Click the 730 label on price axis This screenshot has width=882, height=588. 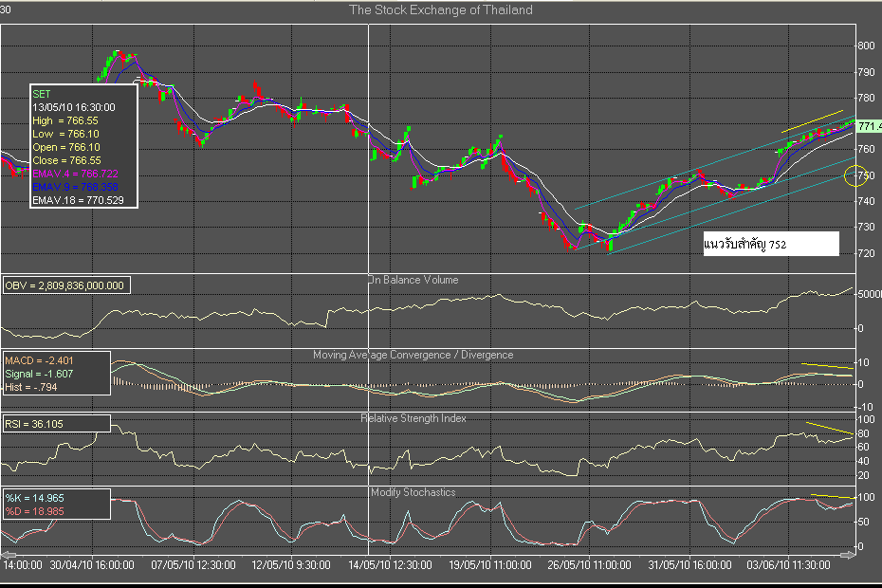[x=866, y=227]
